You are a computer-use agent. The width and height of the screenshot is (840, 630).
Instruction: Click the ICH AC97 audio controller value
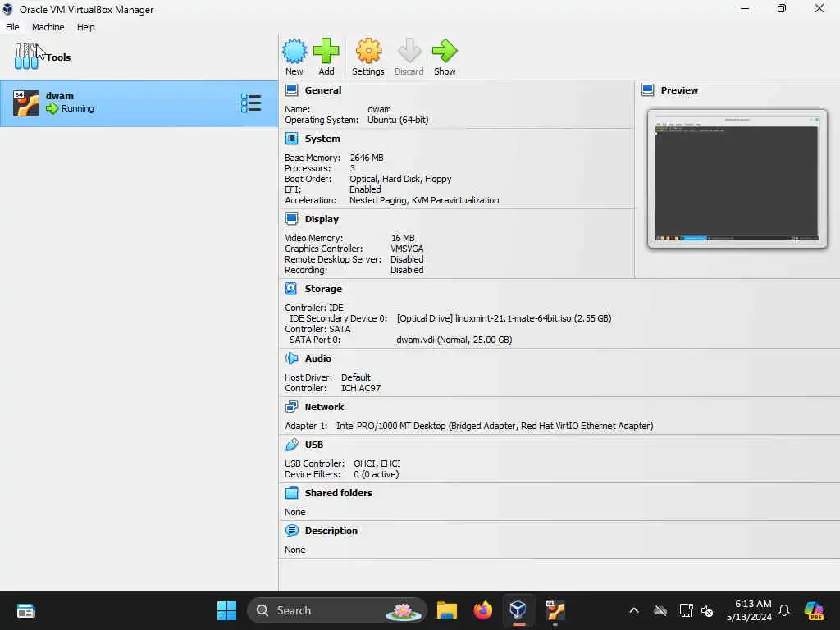click(x=361, y=388)
